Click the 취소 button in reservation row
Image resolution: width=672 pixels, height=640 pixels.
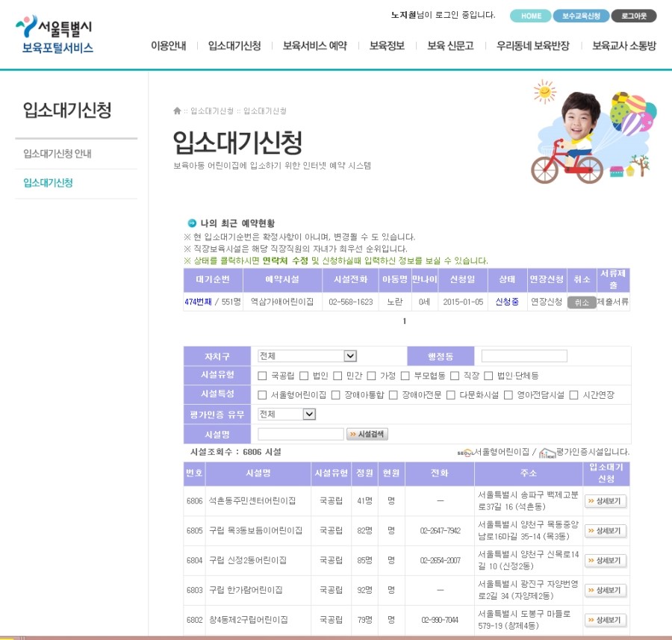582,302
